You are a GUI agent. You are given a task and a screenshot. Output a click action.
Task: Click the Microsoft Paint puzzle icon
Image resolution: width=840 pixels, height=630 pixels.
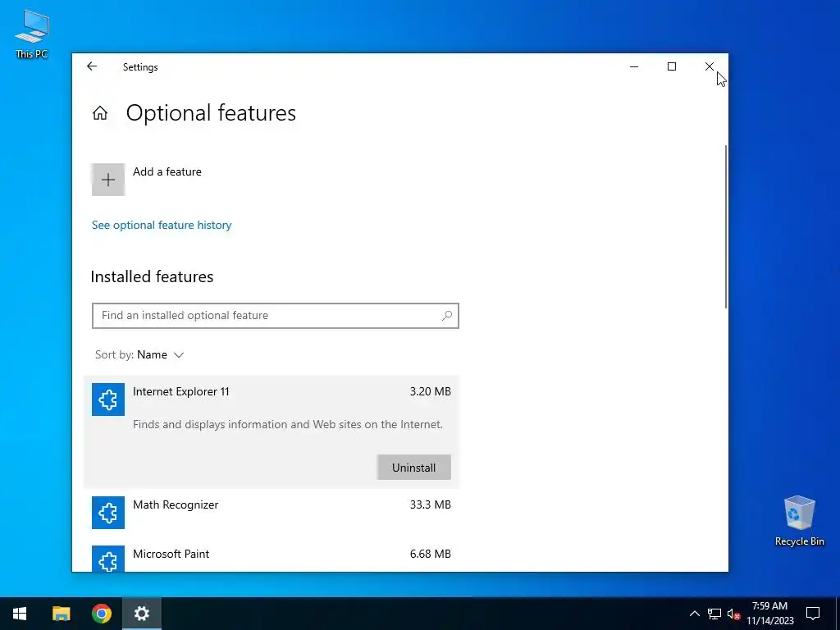(108, 559)
